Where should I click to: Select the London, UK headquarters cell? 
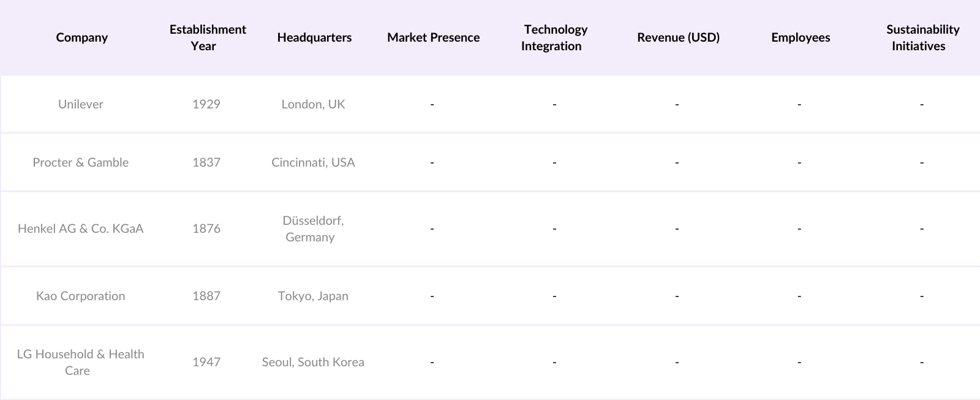(313, 104)
